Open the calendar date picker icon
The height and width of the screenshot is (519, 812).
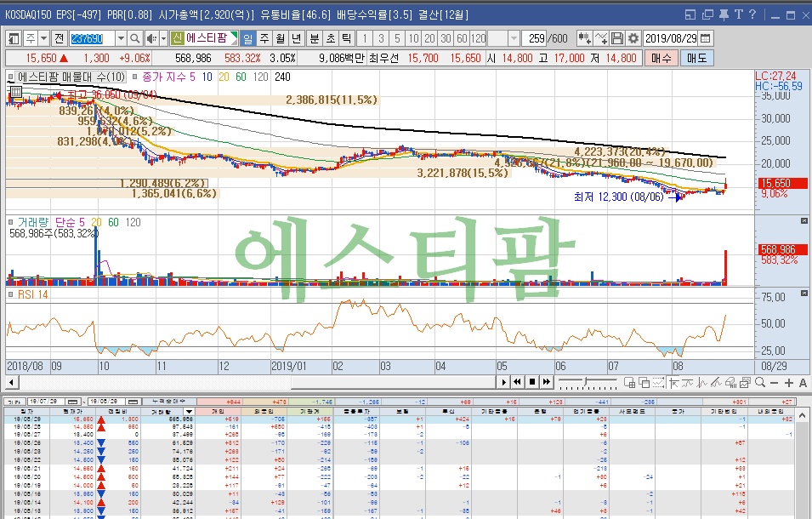point(705,38)
